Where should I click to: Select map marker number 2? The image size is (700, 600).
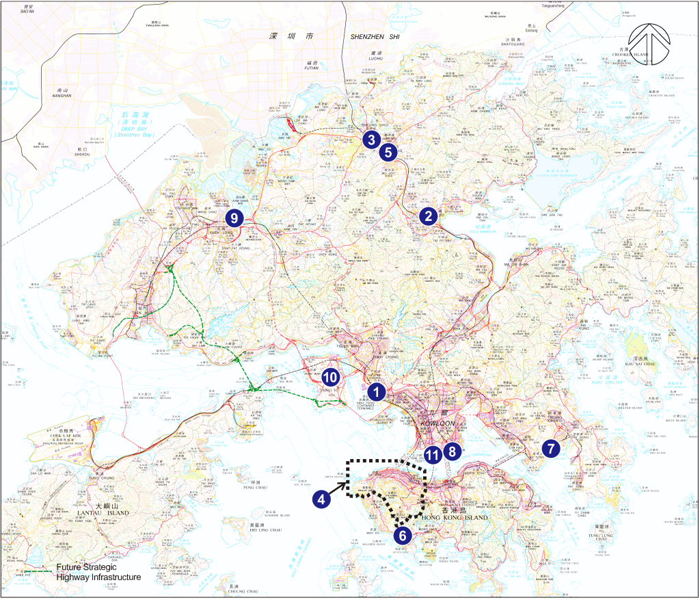click(x=429, y=217)
